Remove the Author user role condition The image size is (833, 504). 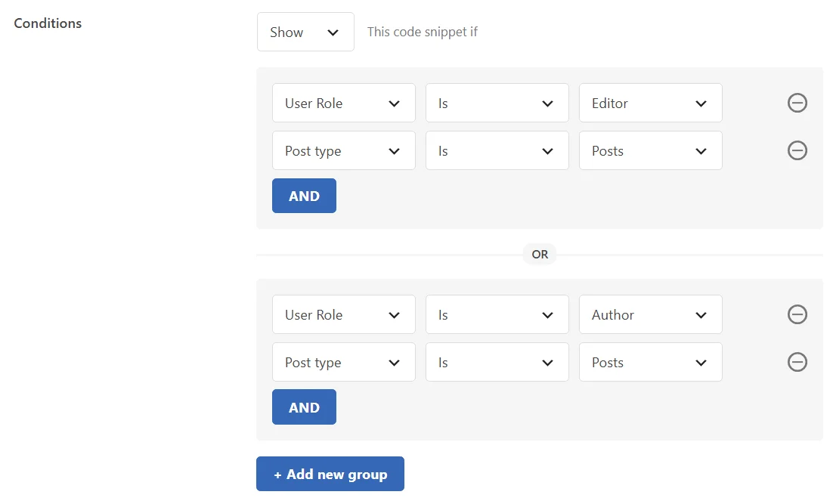(797, 314)
